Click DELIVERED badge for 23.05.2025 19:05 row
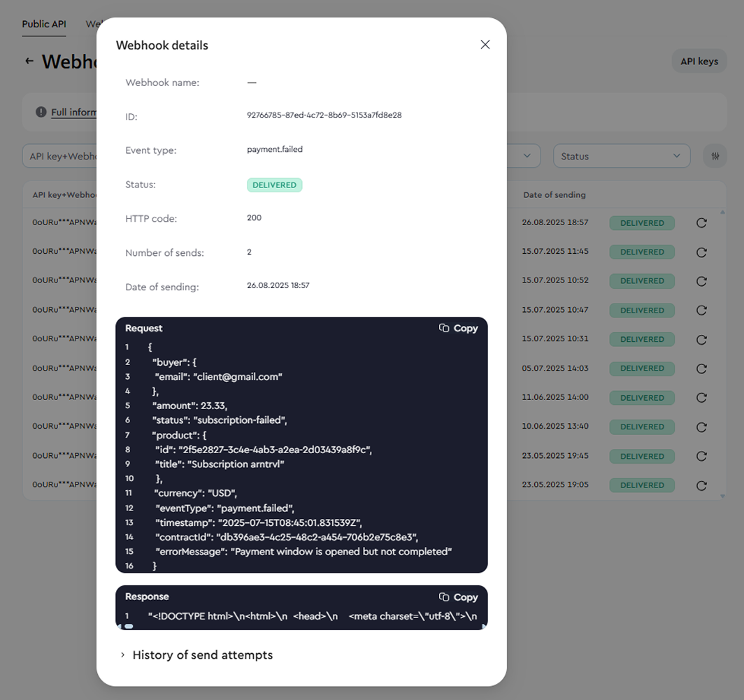 pyautogui.click(x=642, y=485)
